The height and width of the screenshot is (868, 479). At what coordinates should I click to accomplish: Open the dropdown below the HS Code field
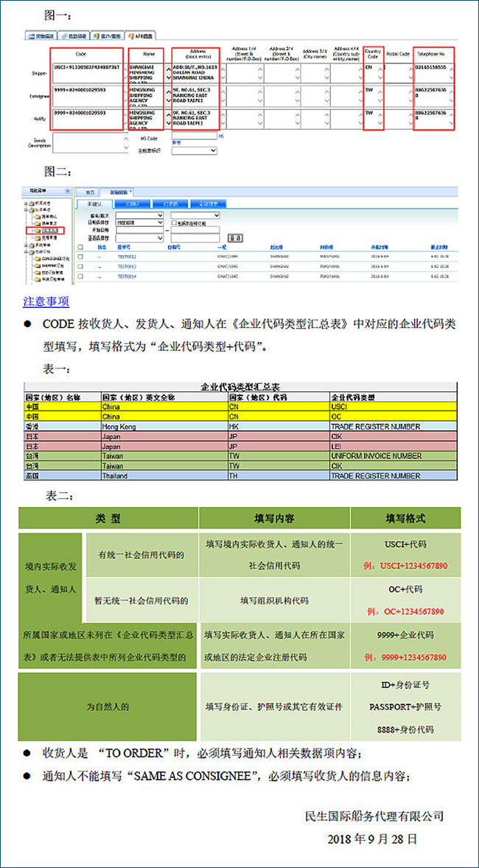pyautogui.click(x=194, y=150)
